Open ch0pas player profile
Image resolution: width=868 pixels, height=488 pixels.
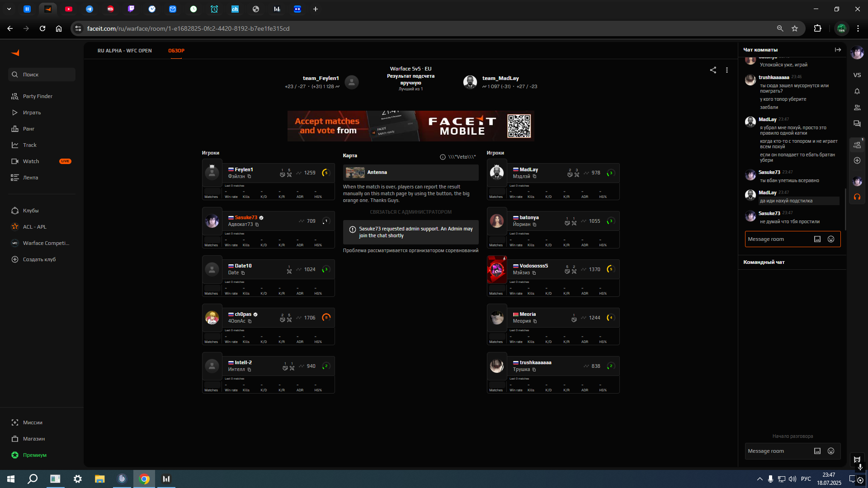[243, 314]
